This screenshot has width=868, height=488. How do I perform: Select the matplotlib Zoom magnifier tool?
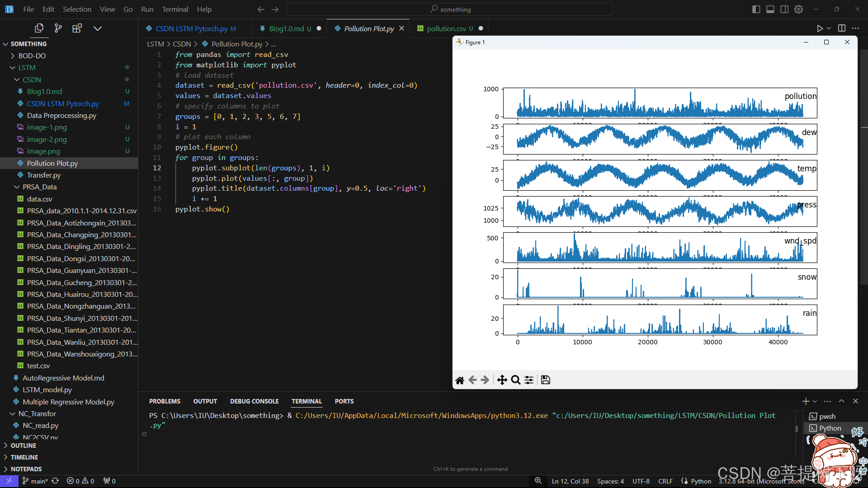point(515,380)
